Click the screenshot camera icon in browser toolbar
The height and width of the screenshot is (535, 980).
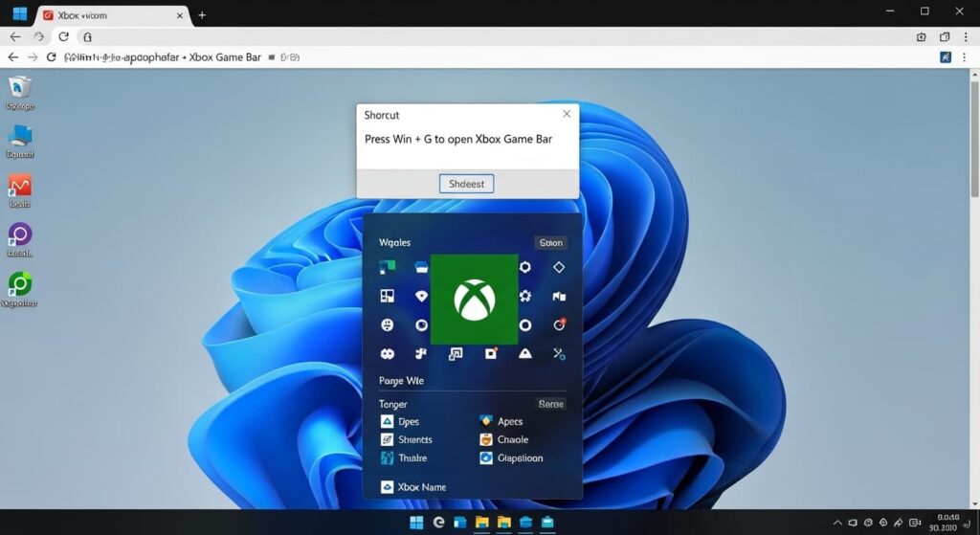point(922,37)
